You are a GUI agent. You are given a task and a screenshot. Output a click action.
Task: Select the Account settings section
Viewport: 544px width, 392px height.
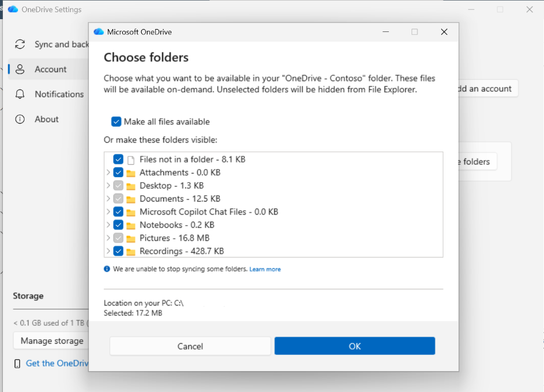coord(48,69)
